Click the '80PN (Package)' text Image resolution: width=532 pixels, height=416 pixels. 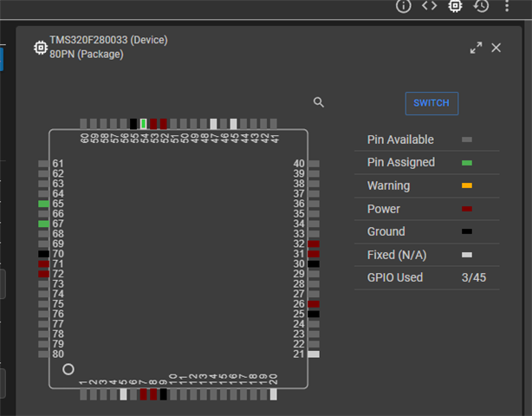(x=87, y=55)
